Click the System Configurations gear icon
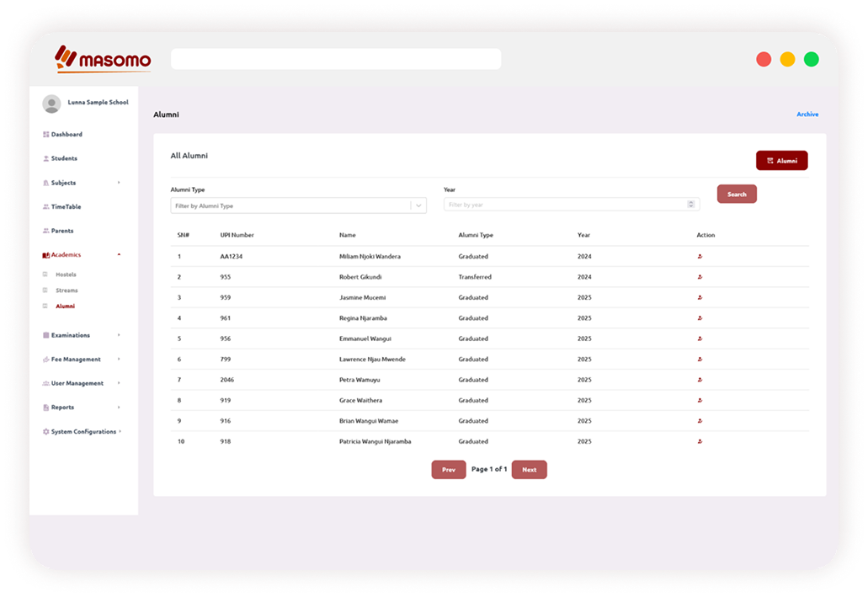 pos(46,432)
